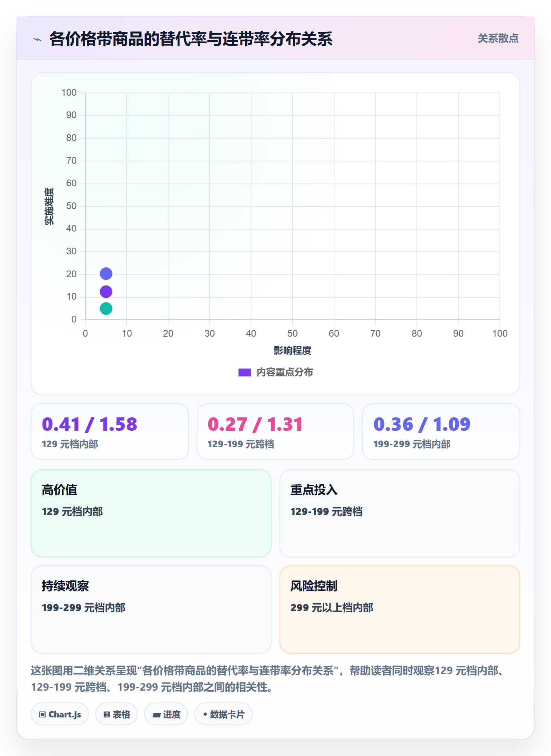Click the 数据卡片 tag chip
The height and width of the screenshot is (756, 551).
(x=224, y=714)
